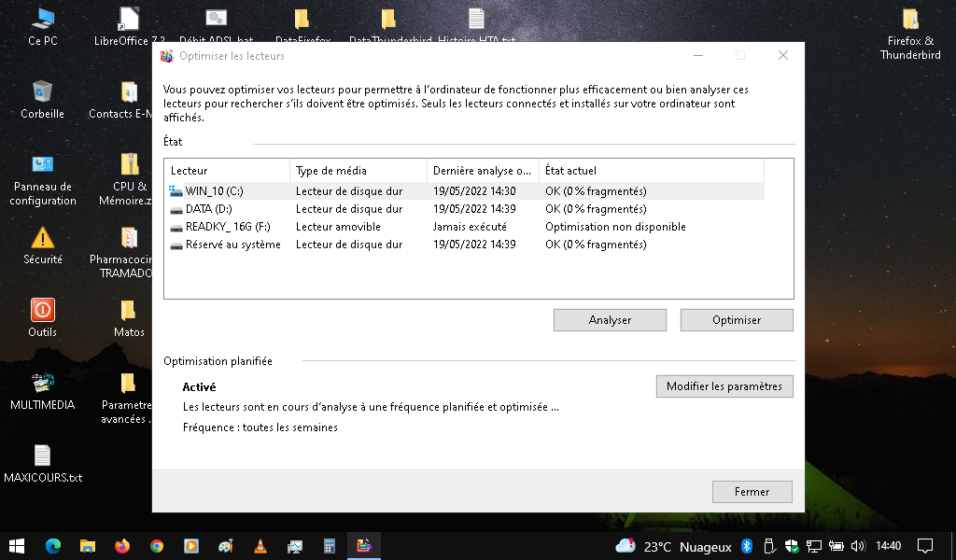This screenshot has width=956, height=560.
Task: Open notification center icon
Action: (925, 546)
